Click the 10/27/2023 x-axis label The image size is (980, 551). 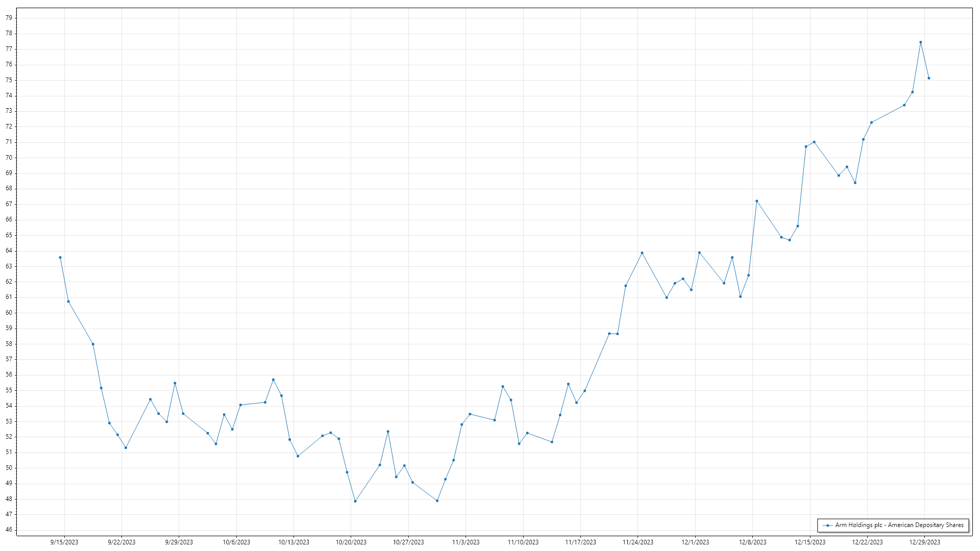tap(408, 542)
